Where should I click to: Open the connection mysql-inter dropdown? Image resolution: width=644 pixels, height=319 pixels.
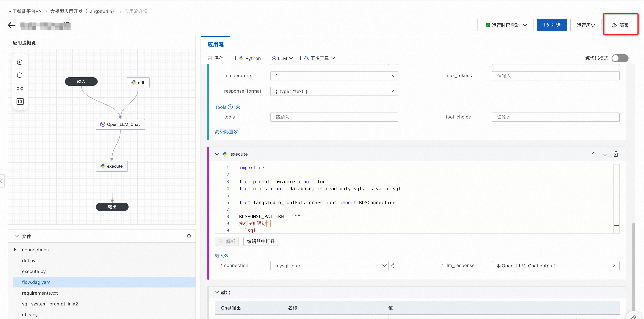[x=329, y=265]
